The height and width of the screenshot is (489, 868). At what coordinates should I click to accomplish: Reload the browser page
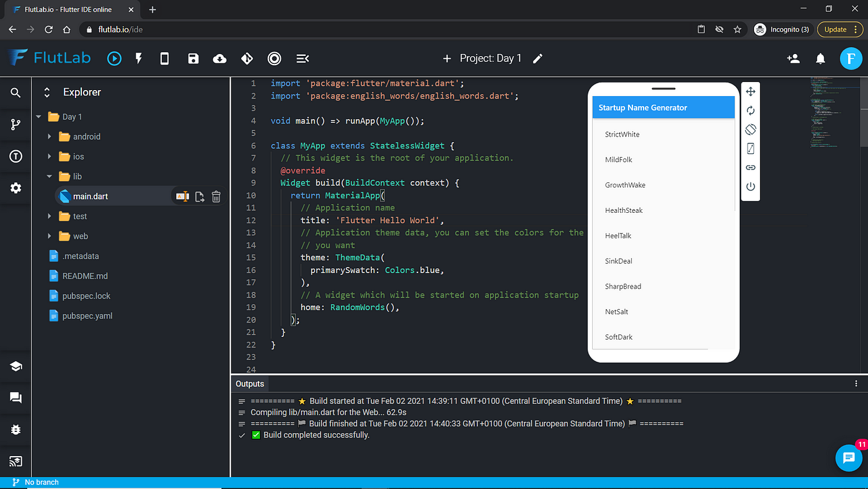pyautogui.click(x=49, y=29)
